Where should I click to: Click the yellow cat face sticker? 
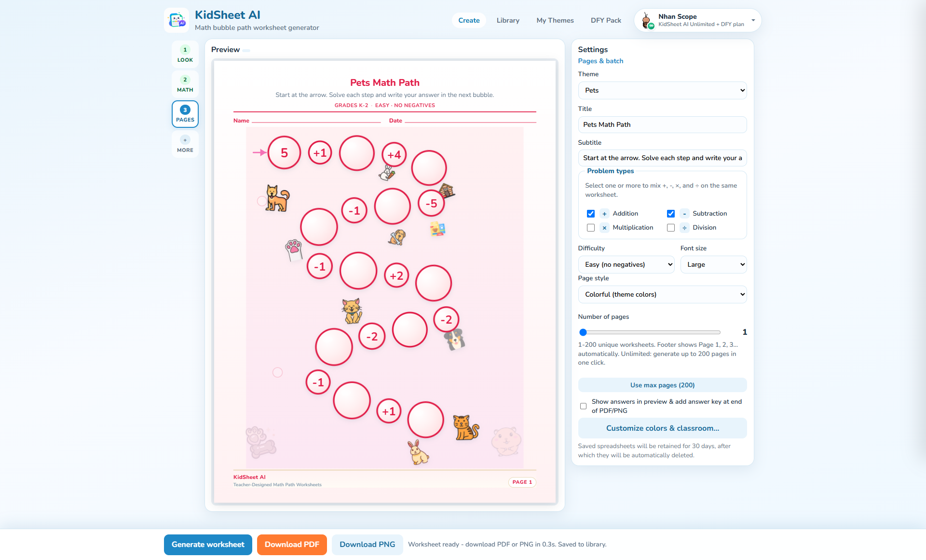(x=352, y=311)
